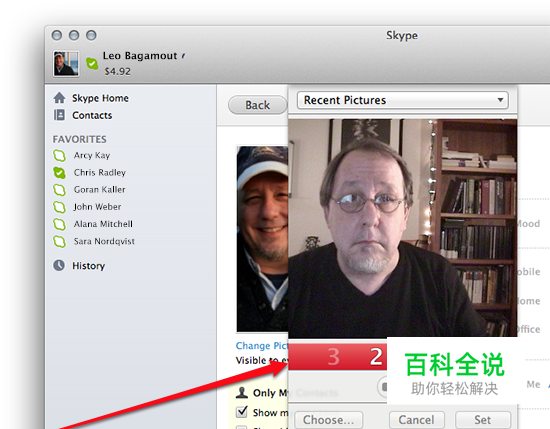This screenshot has width=550, height=429.
Task: Click Arcy Kay's status icon
Action: coord(59,155)
